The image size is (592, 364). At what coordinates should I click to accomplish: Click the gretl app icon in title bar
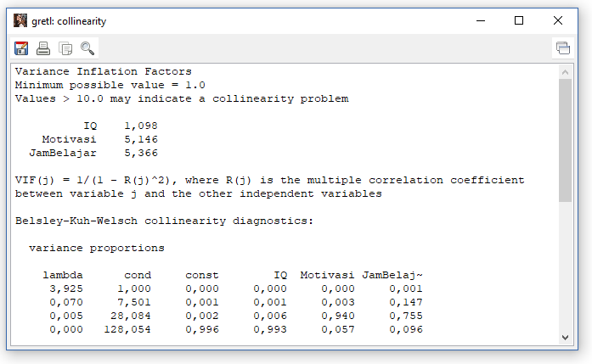(20, 20)
